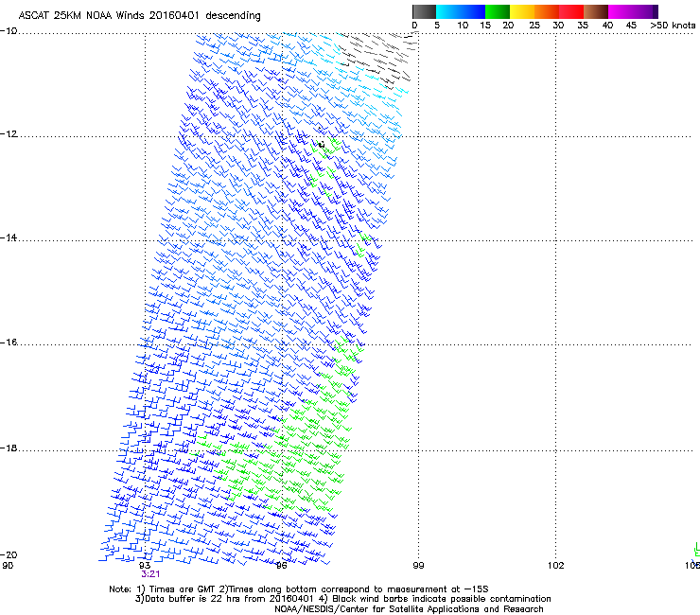
Task: Click the "93" longitude axis label
Action: pyautogui.click(x=145, y=566)
